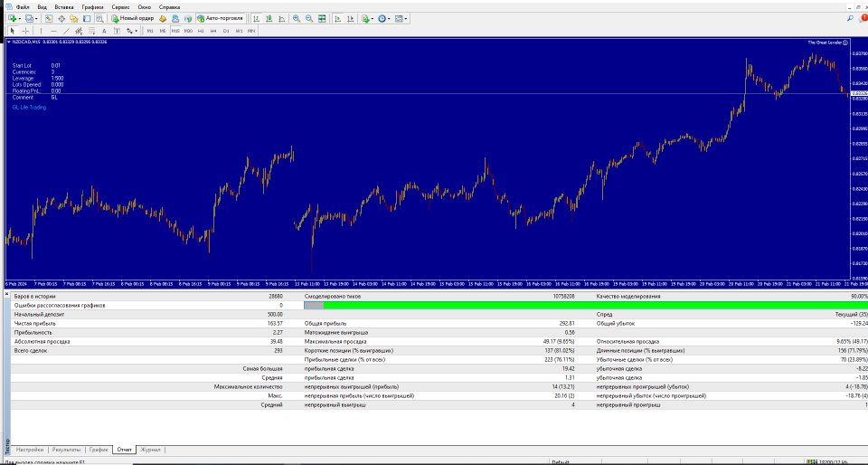Switch to the Настройки tester tab
The width and height of the screenshot is (868, 465).
coord(29,450)
